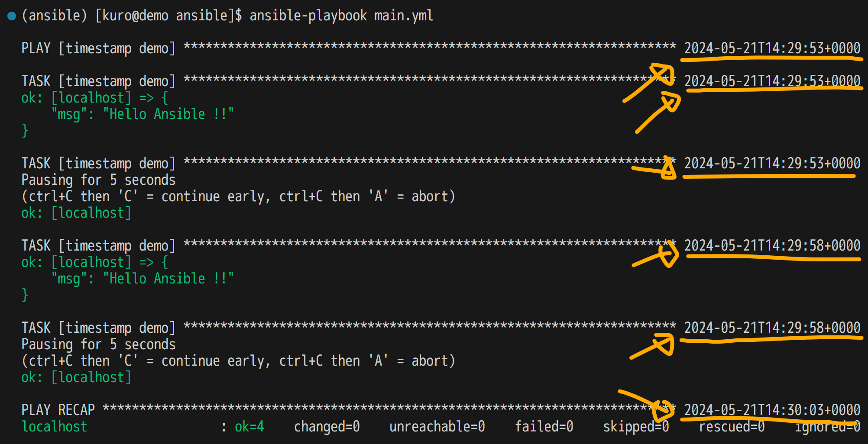This screenshot has height=444, width=868.
Task: Click the ok=4 recap count
Action: (x=249, y=427)
